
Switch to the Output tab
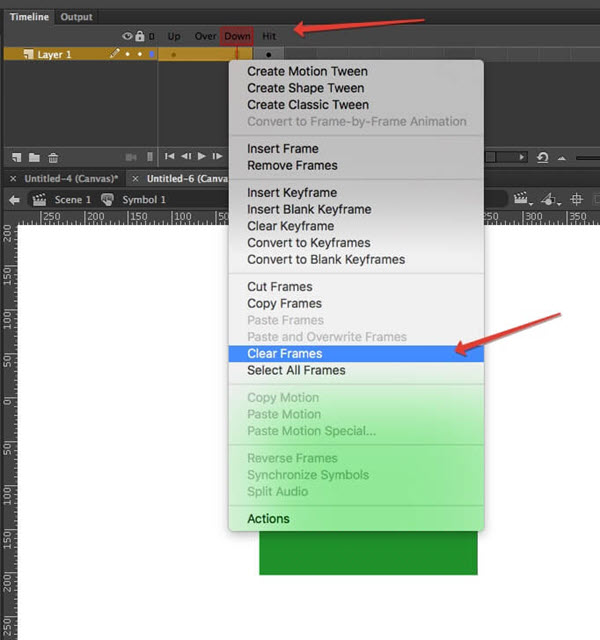coord(76,17)
